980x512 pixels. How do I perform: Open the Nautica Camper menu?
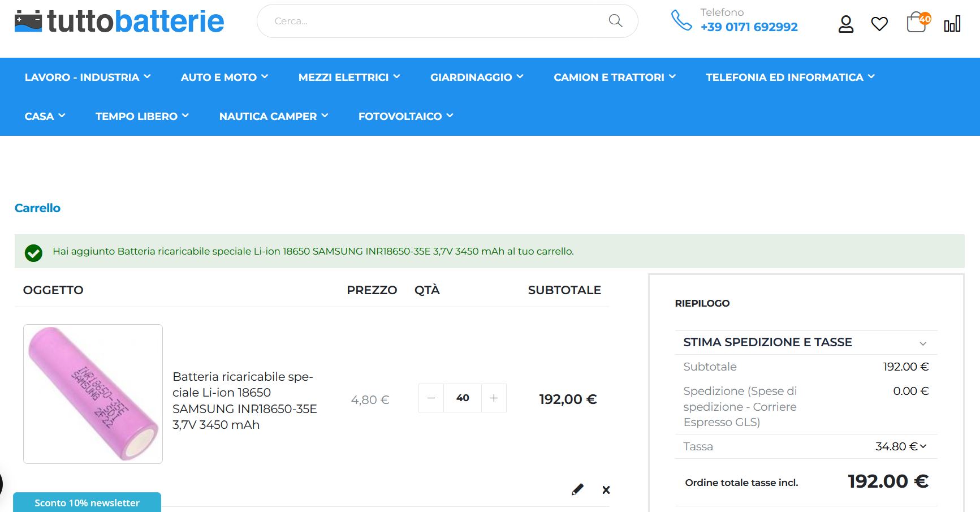pos(274,116)
